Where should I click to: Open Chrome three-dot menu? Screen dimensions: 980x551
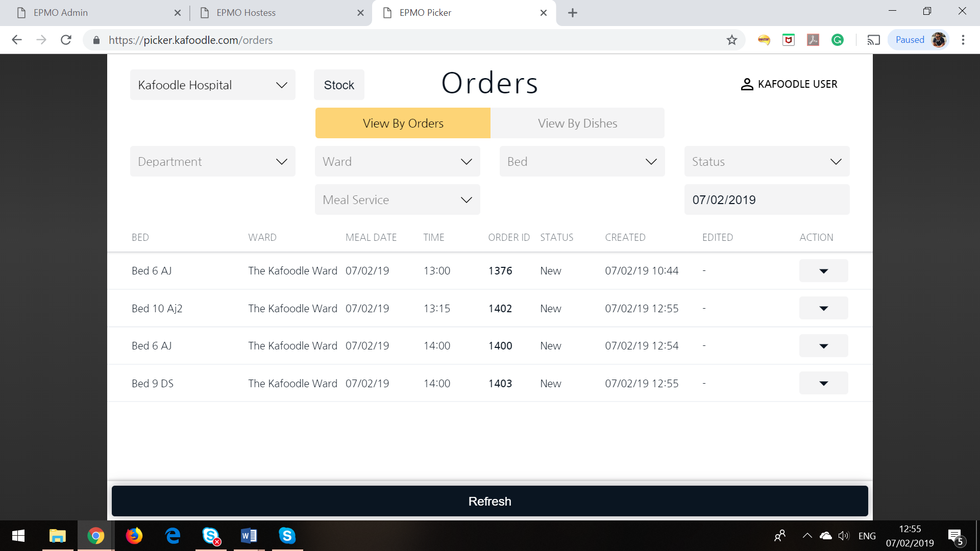click(x=963, y=40)
